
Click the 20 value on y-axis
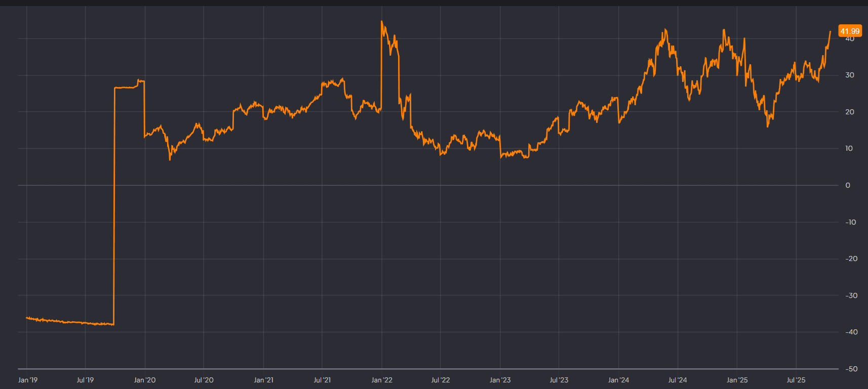click(x=849, y=112)
